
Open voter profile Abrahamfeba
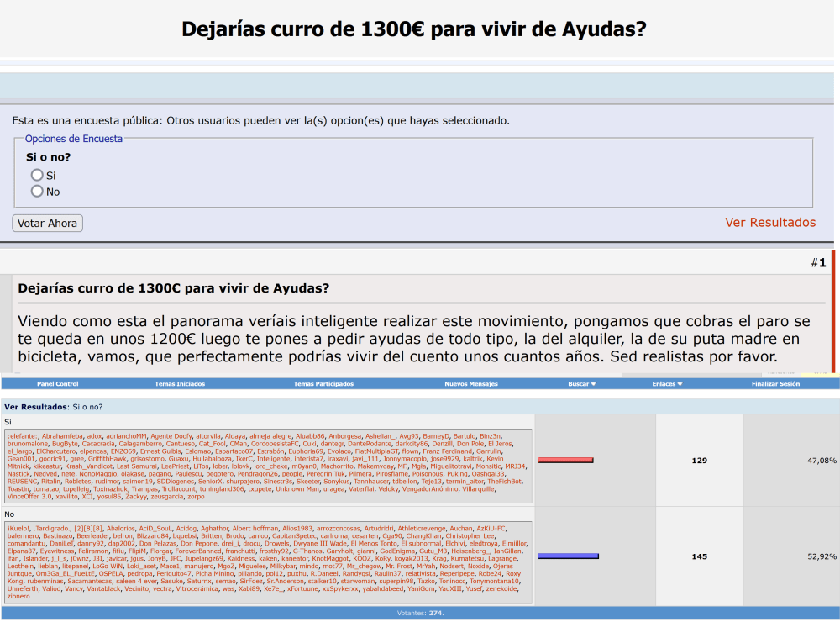[63, 436]
